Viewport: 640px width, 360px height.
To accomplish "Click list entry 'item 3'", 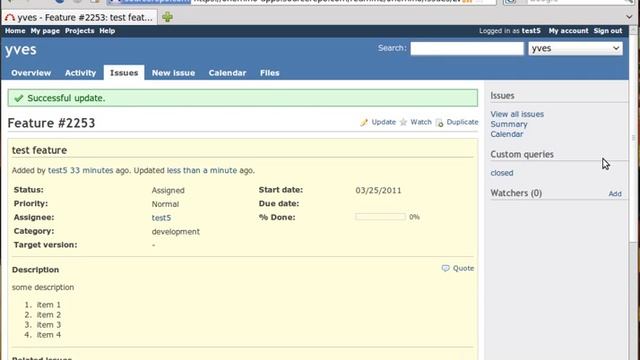I will pyautogui.click(x=49, y=325).
